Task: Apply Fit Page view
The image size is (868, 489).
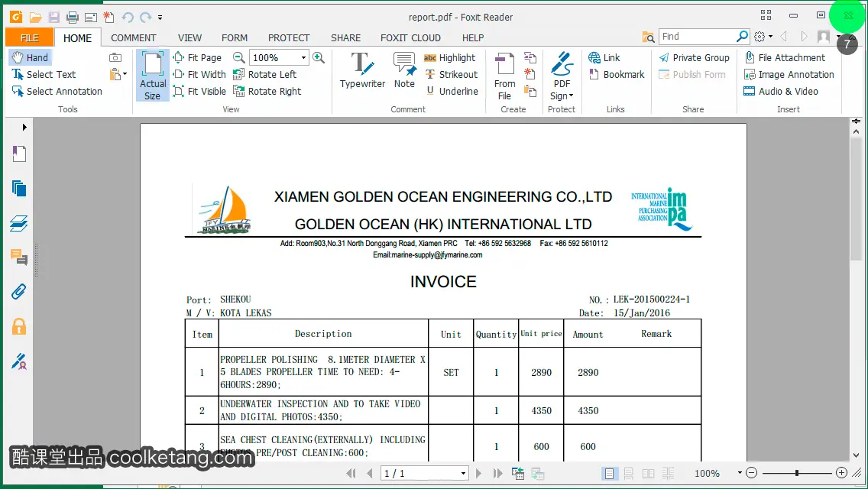Action: point(197,57)
